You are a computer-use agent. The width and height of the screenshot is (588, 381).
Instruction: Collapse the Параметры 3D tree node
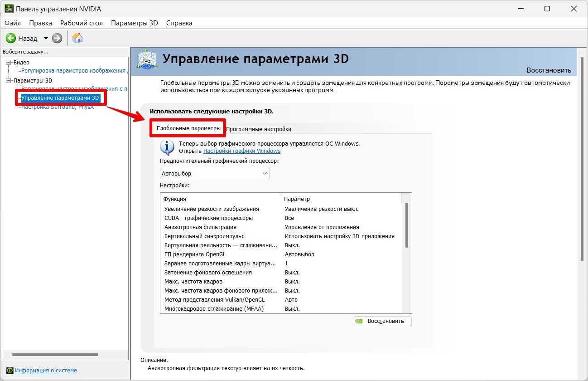[x=8, y=81]
